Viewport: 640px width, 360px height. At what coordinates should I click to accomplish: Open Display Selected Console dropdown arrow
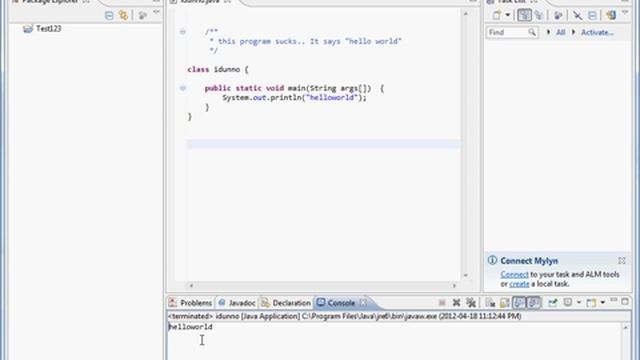click(x=579, y=303)
